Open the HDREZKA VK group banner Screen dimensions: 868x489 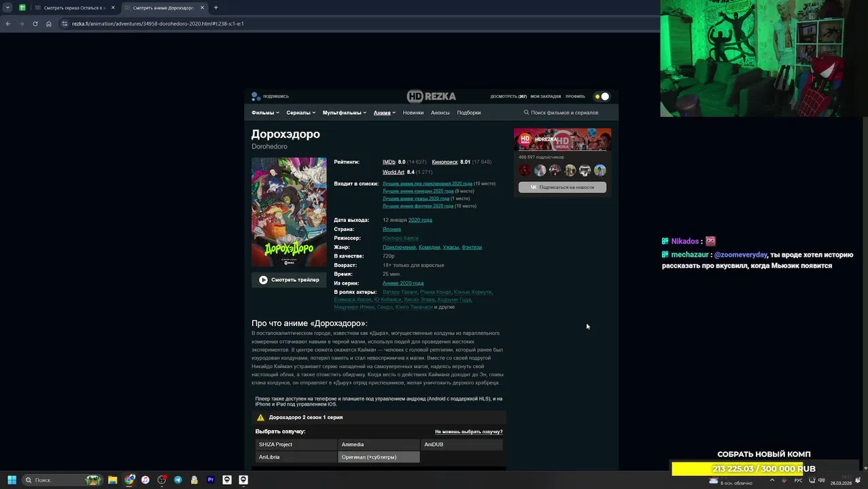(x=562, y=139)
